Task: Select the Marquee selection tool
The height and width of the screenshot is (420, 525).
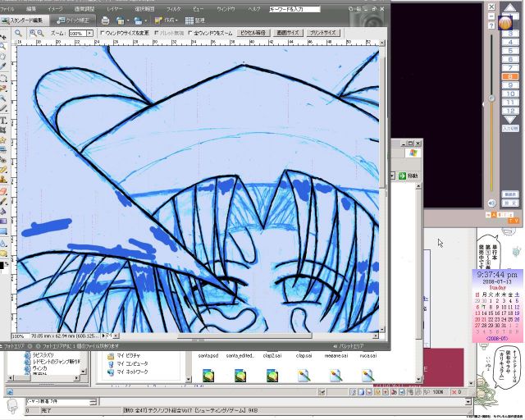Action: click(3, 79)
